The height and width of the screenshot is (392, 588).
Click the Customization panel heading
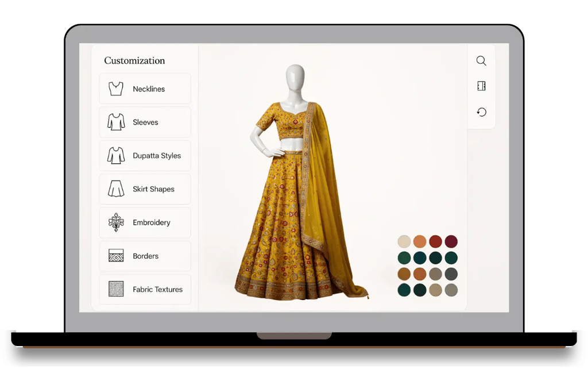pyautogui.click(x=134, y=60)
